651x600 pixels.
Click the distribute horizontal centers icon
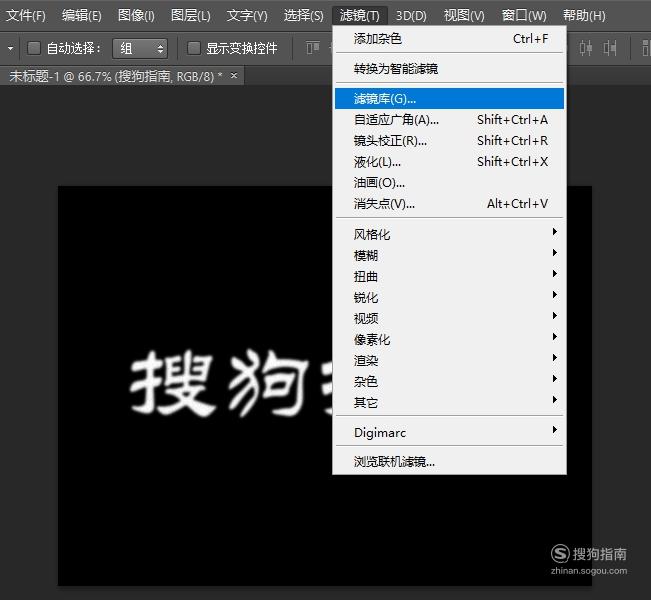tap(585, 48)
